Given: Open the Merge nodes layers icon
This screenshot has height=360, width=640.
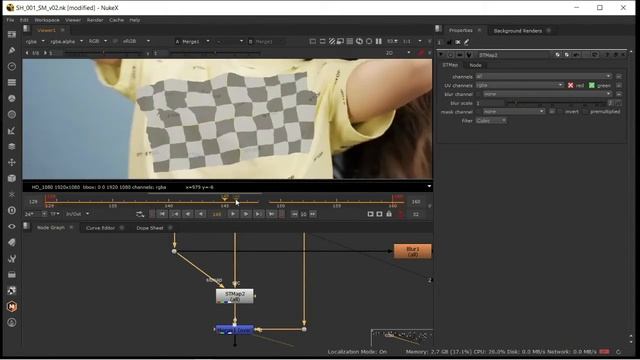Looking at the screenshot, I should [12, 147].
